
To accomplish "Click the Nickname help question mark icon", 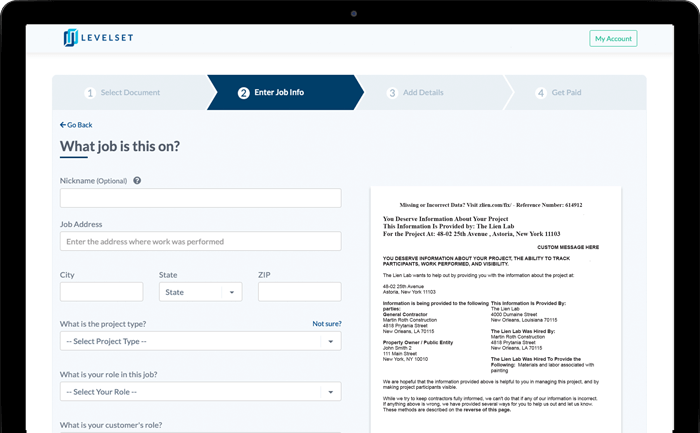I will [137, 181].
